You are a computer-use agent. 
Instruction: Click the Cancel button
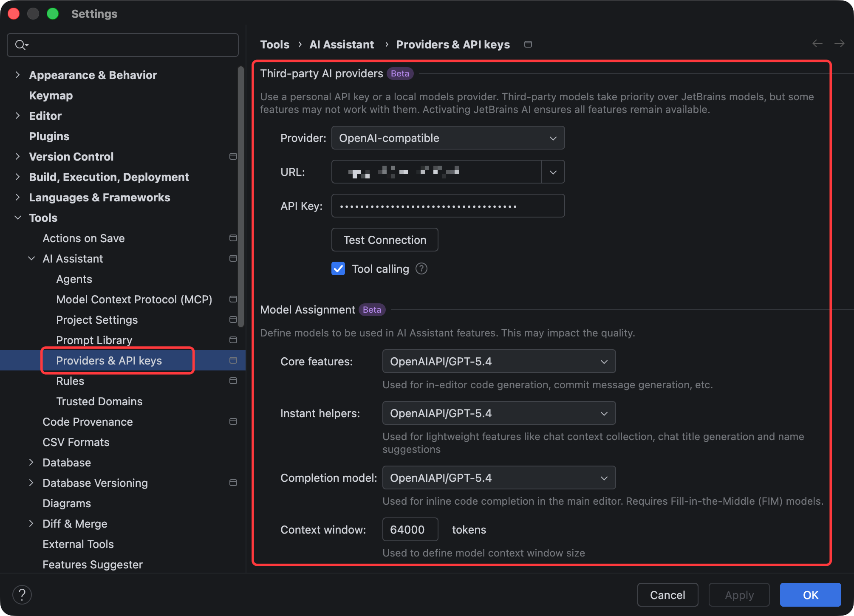(x=667, y=595)
